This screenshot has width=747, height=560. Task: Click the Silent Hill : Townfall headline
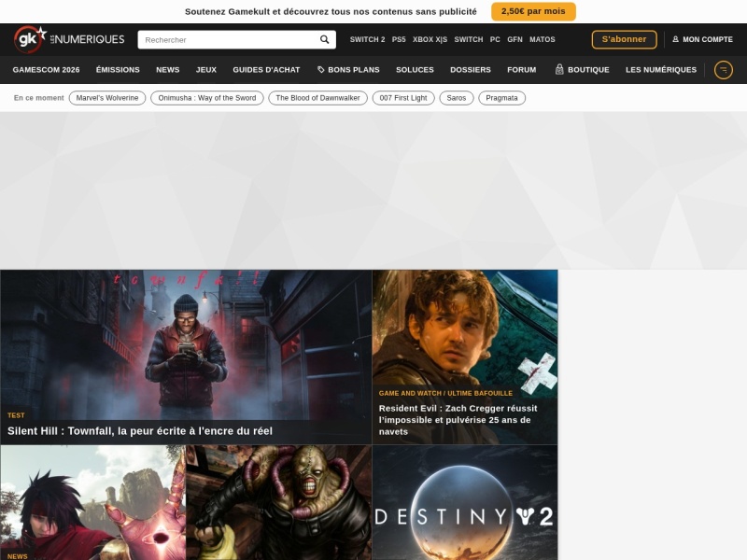point(140,431)
